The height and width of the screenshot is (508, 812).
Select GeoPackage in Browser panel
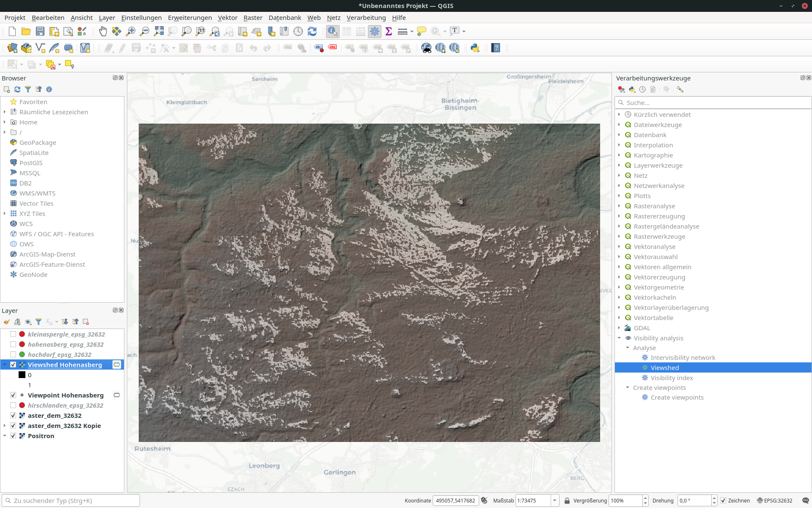tap(38, 142)
